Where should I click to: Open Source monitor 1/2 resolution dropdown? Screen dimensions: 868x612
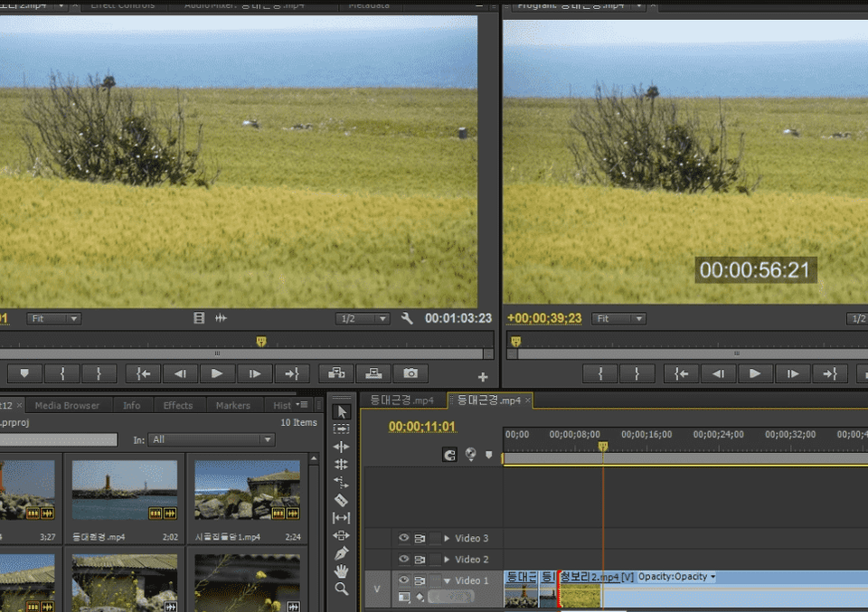click(363, 319)
